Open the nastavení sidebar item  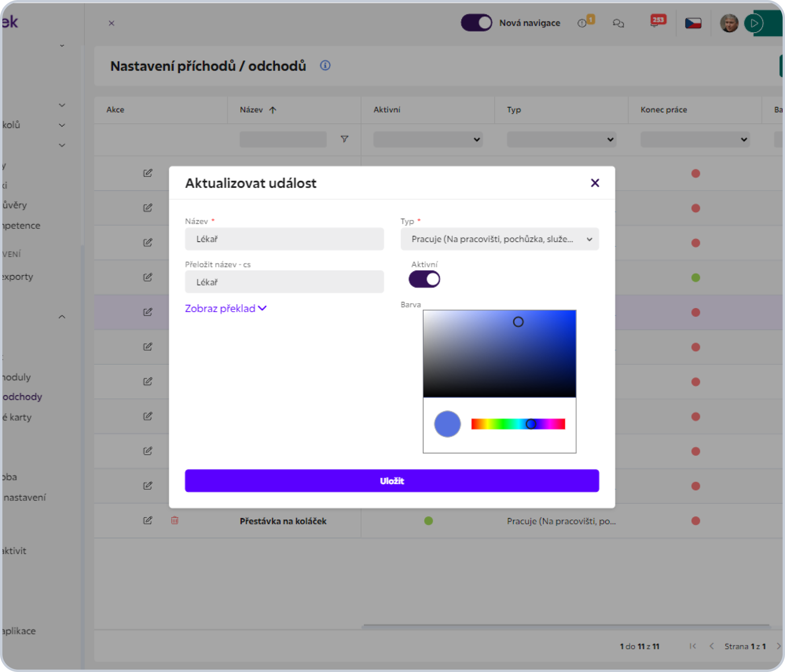25,497
